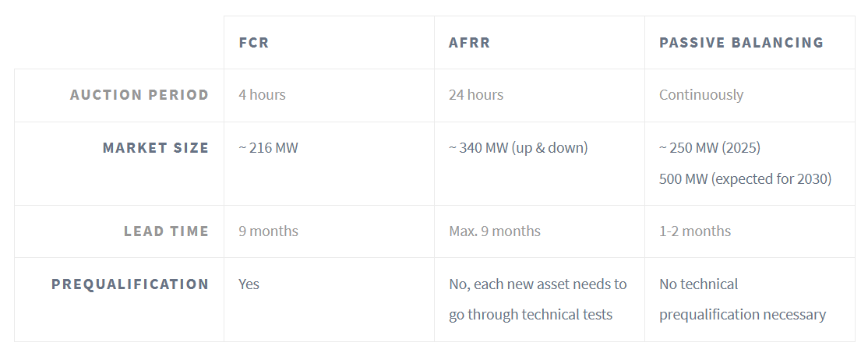Viewport: 868px width, 353px height.
Task: Click "500 MW (expected for 2030)" line
Action: 746,178
